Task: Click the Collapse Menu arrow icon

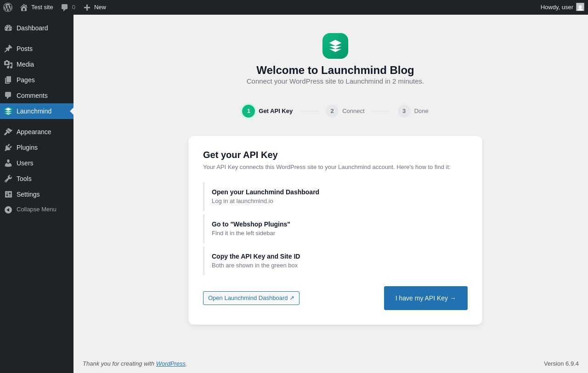Action: click(x=8, y=209)
